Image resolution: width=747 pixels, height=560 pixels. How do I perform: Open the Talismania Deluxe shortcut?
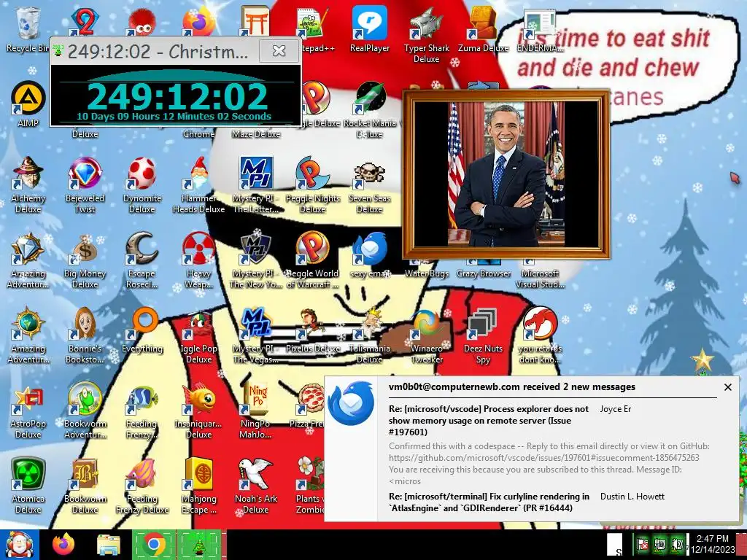370,335
